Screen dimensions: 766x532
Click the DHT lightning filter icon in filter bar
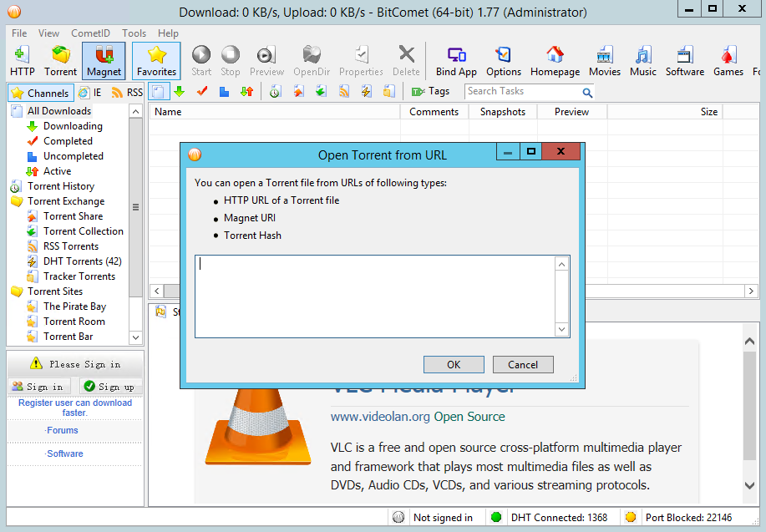coord(367,91)
